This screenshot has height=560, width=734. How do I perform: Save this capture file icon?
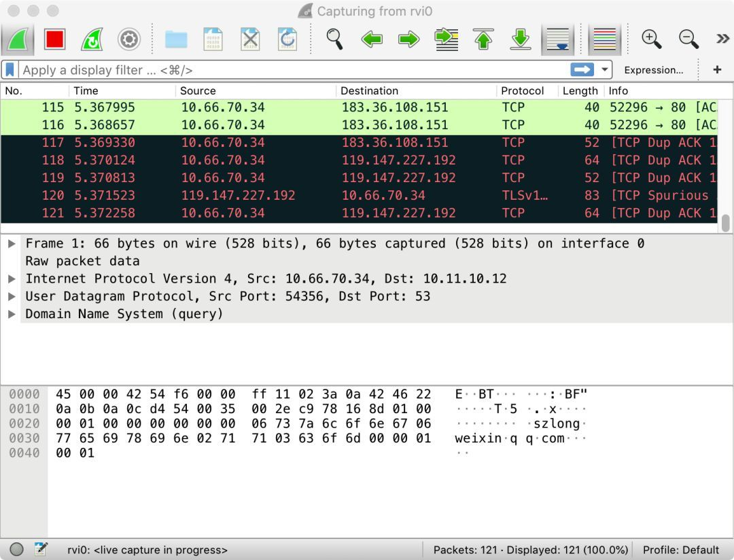213,39
